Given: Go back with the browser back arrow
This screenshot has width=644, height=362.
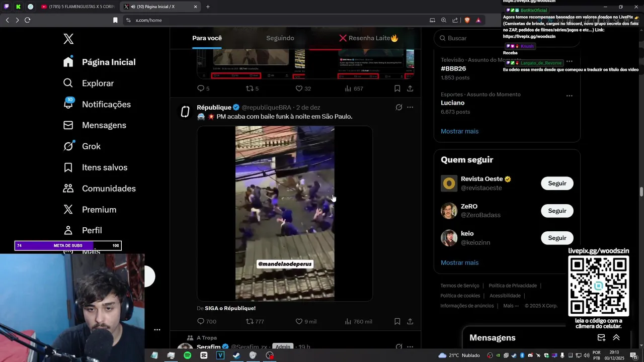Looking at the screenshot, I should (7, 20).
